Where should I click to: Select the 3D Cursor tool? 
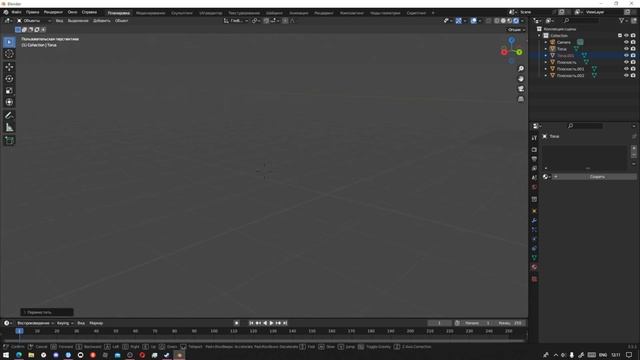(9, 54)
